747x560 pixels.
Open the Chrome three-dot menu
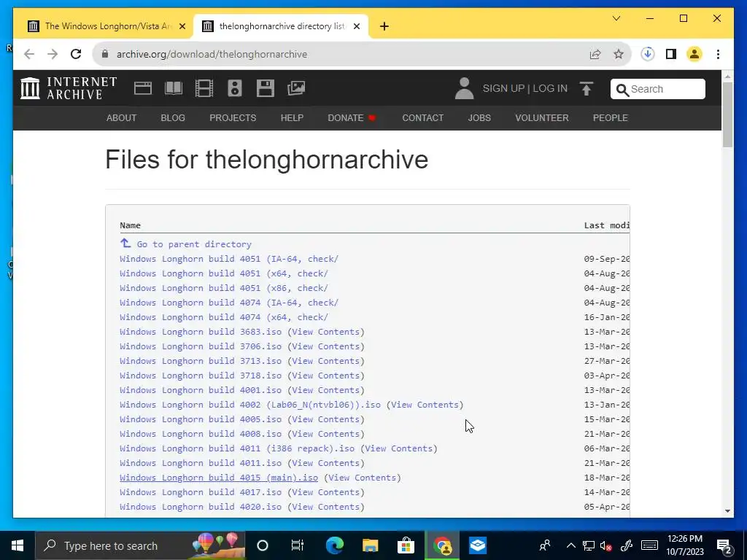(x=718, y=54)
